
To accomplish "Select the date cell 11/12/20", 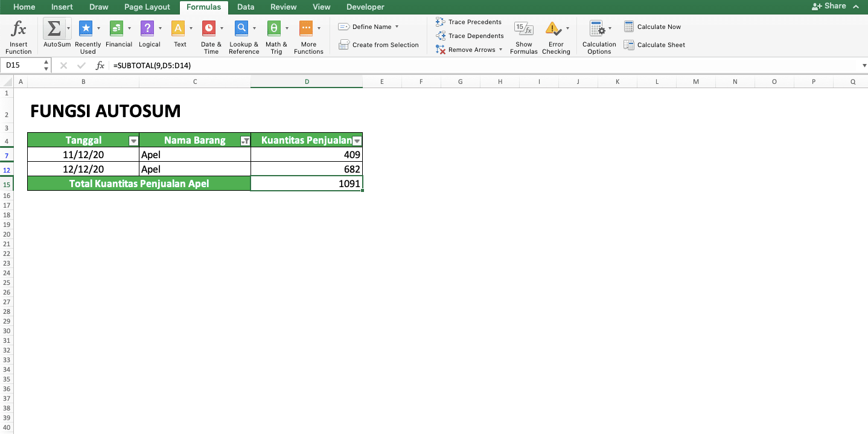I will (83, 155).
